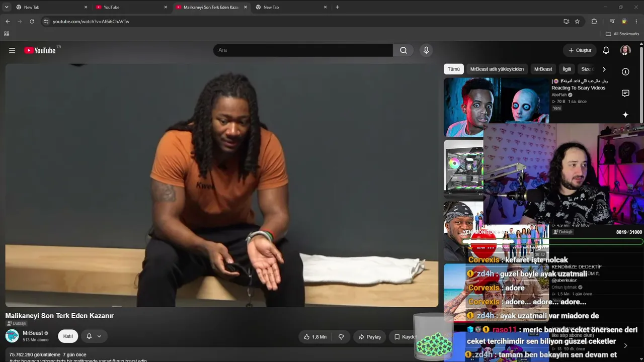Image resolution: width=644 pixels, height=362 pixels.
Task: Go to YouTube home via the logo
Action: 40,50
